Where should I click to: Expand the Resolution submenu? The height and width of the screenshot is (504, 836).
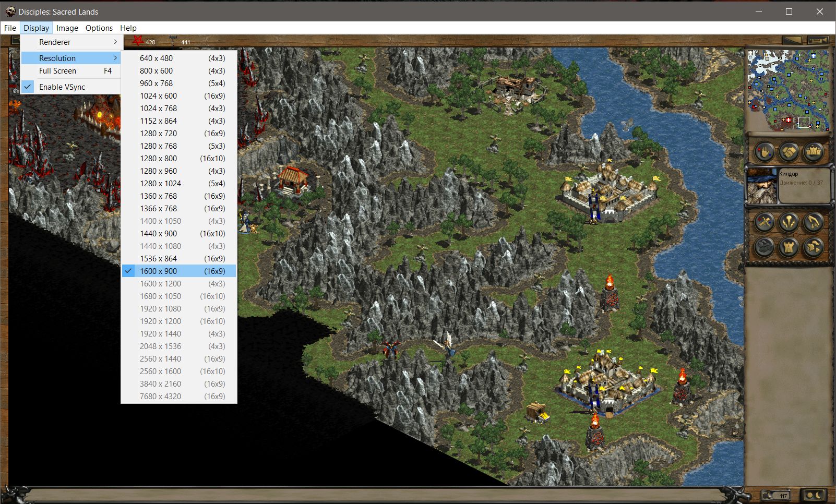coord(70,58)
